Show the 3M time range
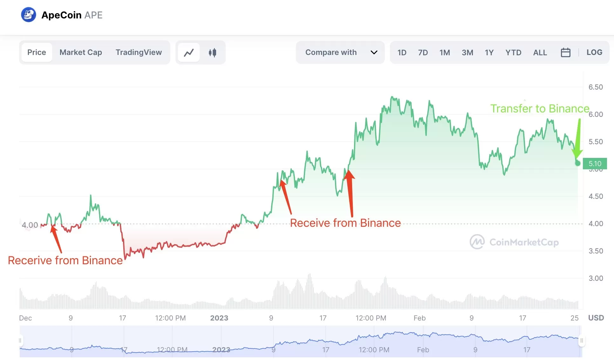 (467, 52)
